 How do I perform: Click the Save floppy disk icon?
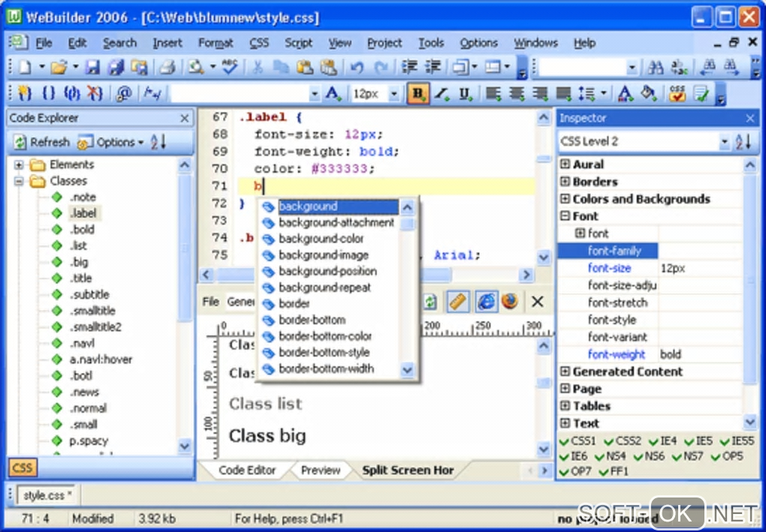(93, 67)
